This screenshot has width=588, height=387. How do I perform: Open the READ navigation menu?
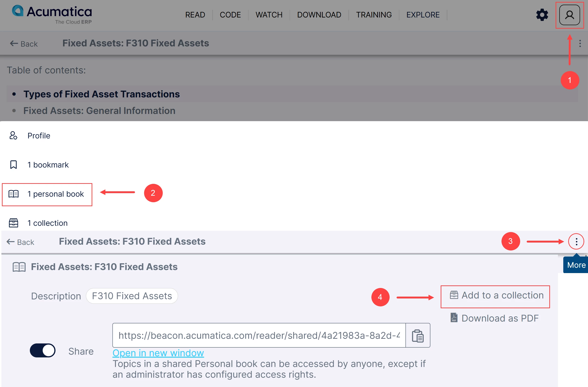pyautogui.click(x=195, y=15)
